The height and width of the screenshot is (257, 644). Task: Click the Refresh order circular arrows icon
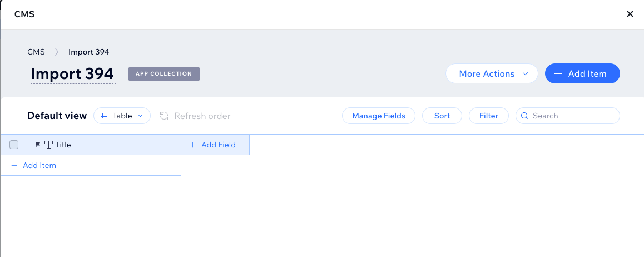(x=164, y=116)
